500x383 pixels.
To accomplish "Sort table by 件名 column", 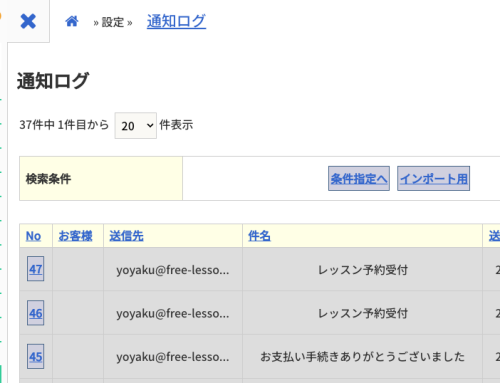I will (x=259, y=236).
